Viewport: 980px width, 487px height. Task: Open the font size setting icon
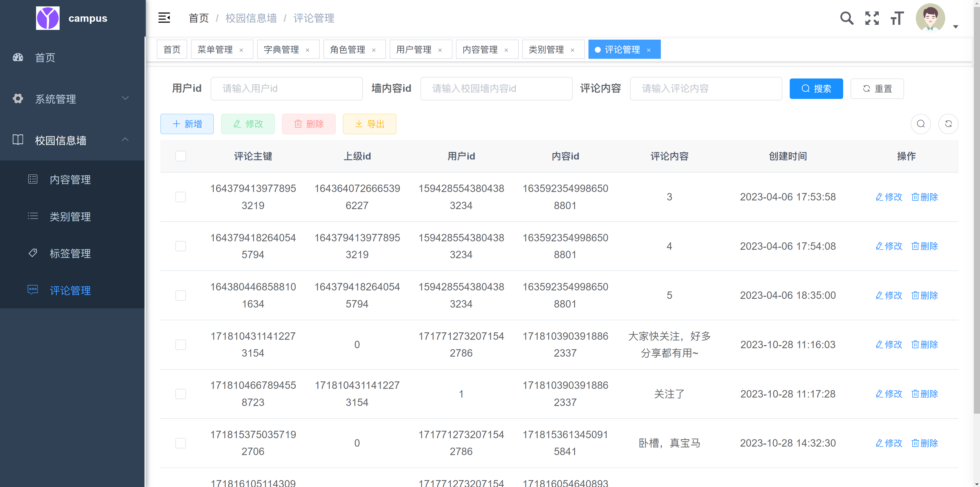click(x=897, y=18)
